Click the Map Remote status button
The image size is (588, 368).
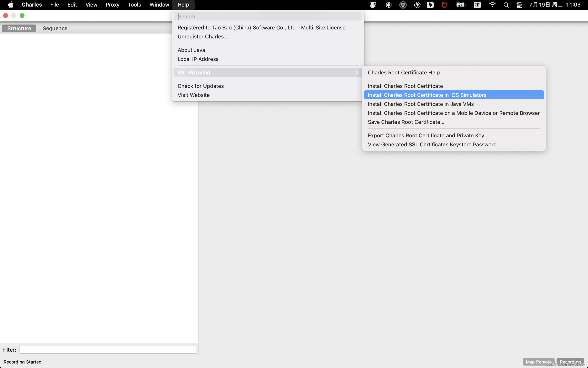point(538,362)
